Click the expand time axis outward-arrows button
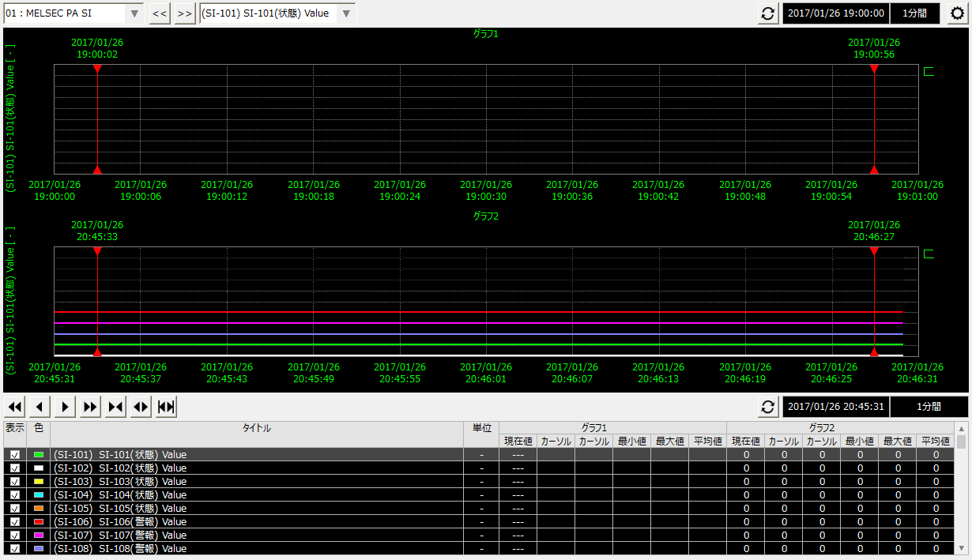 click(x=141, y=407)
